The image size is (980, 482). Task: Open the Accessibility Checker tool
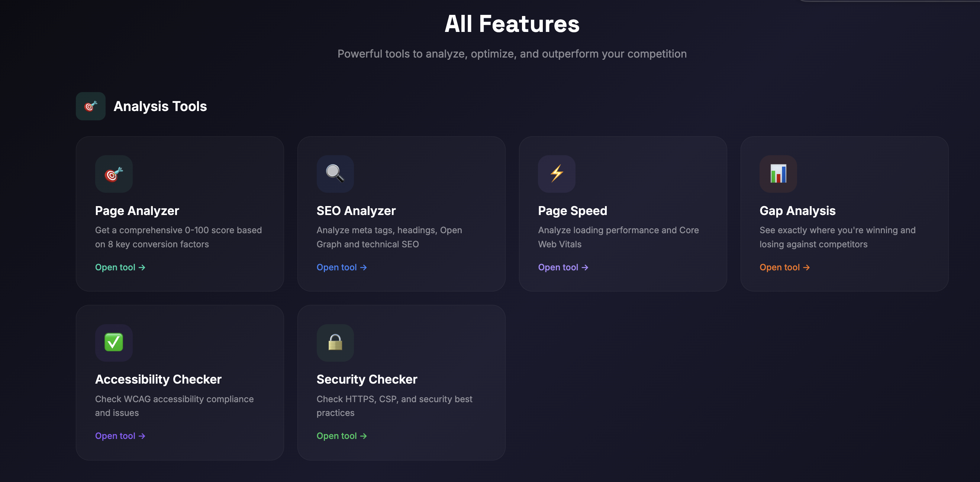[x=120, y=436]
